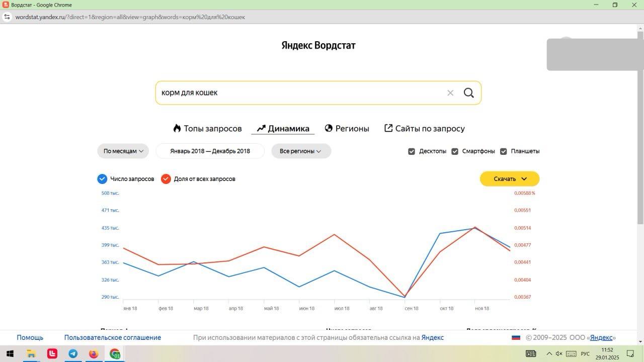644x362 pixels.
Task: Open the Скачать download dropdown
Action: (509, 179)
